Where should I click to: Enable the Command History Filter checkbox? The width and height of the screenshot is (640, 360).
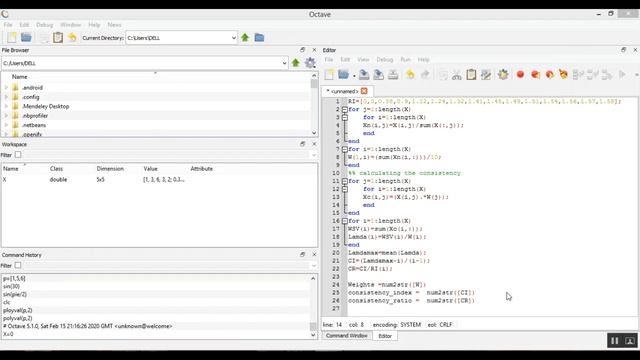[x=18, y=265]
